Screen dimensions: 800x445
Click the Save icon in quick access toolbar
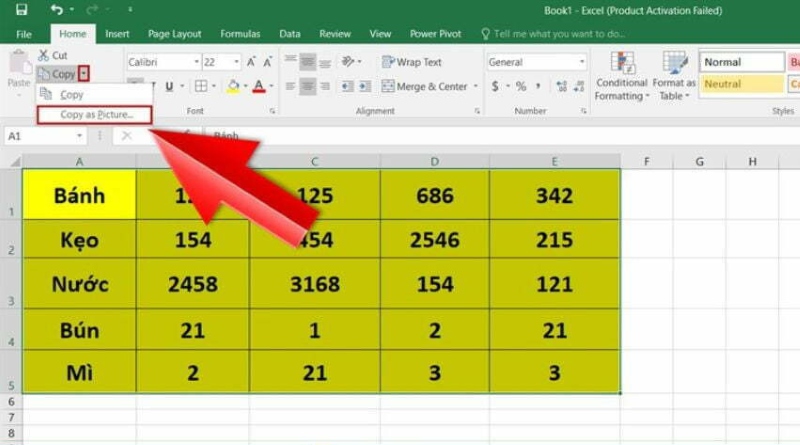(x=22, y=10)
